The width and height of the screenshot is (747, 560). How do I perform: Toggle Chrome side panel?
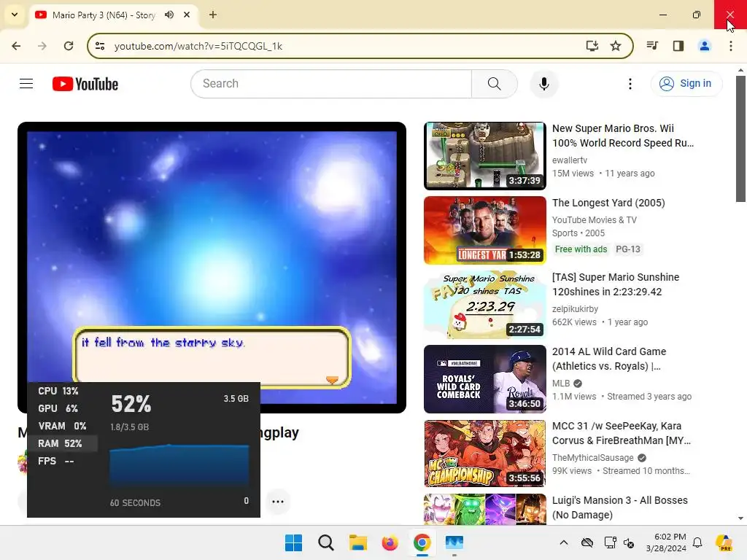[678, 46]
